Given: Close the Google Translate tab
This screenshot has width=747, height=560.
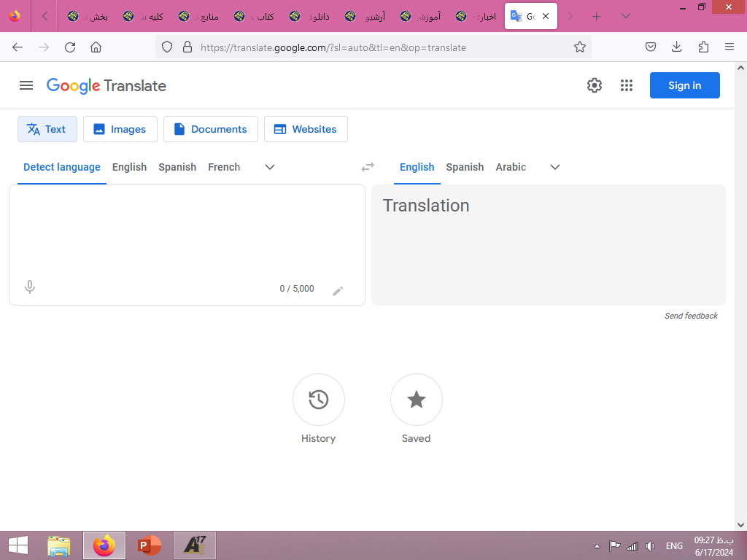Looking at the screenshot, I should pyautogui.click(x=546, y=16).
